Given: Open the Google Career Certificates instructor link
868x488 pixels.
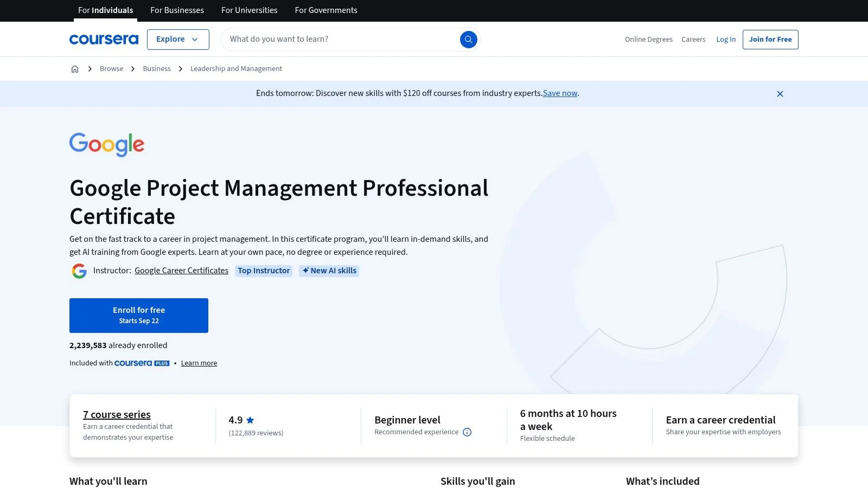Looking at the screenshot, I should pos(181,271).
